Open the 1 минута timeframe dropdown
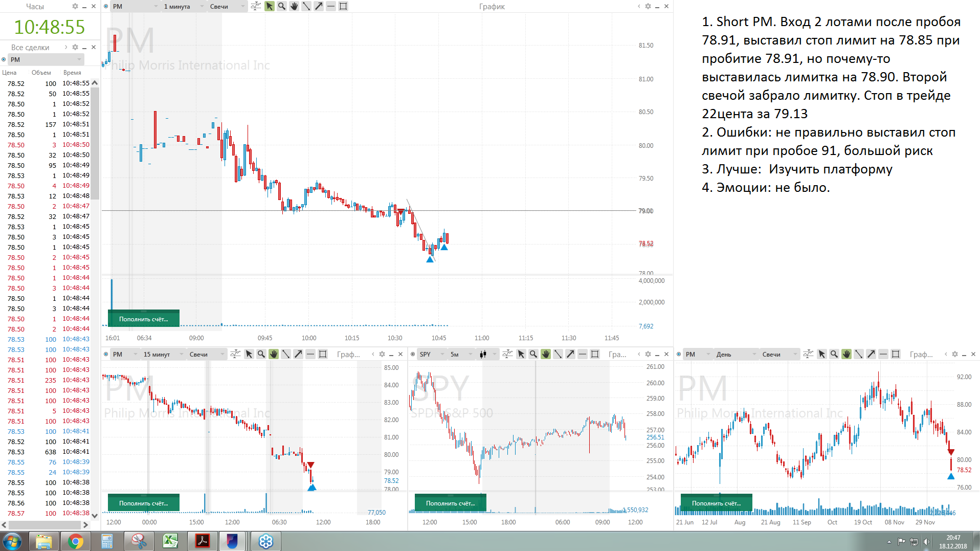The image size is (980, 551). 183,7
